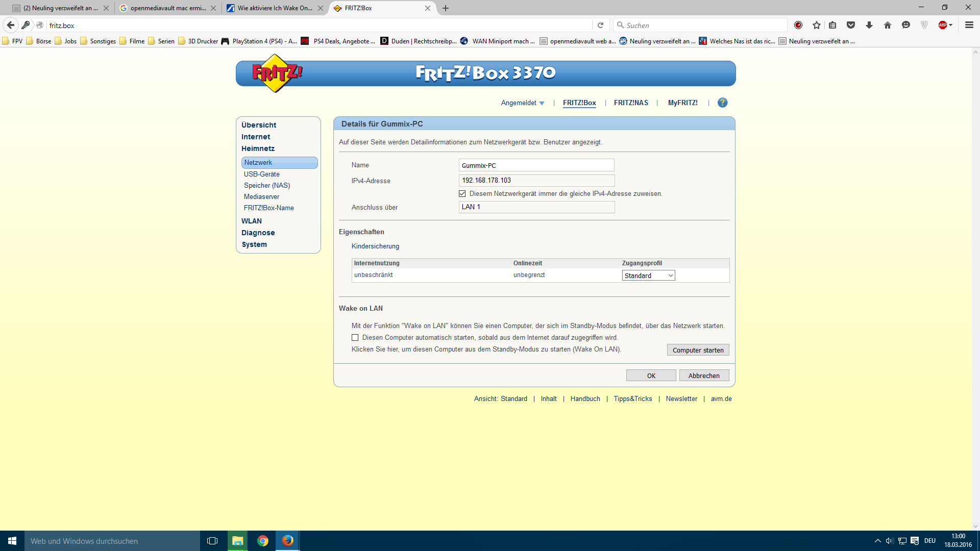Open the MyFRITZ! top menu item
This screenshot has height=551, width=980.
point(682,103)
